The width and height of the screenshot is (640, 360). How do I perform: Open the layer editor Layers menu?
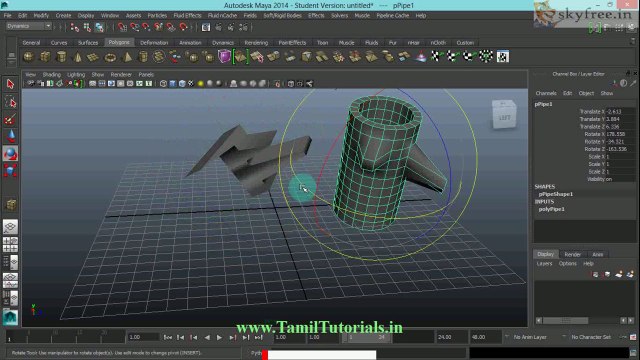544,264
